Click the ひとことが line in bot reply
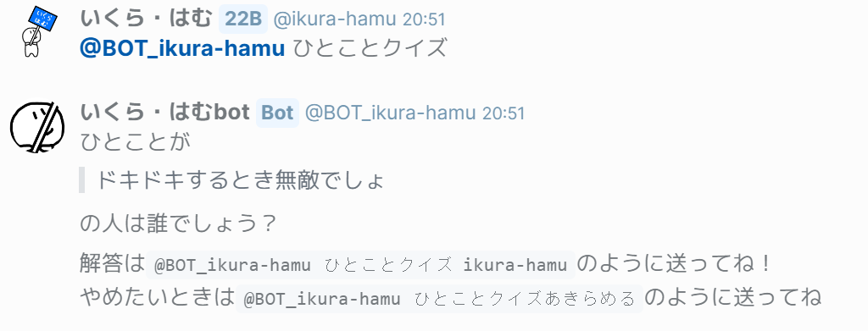The width and height of the screenshot is (868, 331). (136, 142)
